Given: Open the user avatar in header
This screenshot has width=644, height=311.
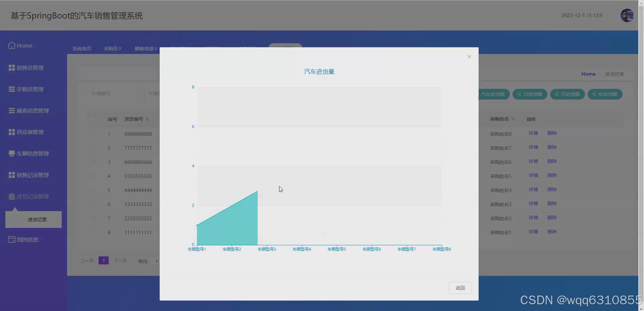Looking at the screenshot, I should tap(627, 15).
